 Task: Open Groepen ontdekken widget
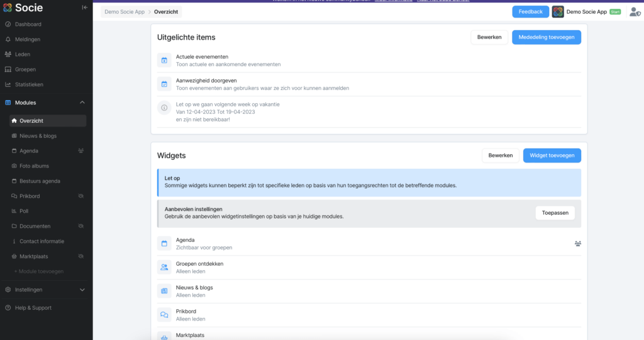(x=369, y=268)
